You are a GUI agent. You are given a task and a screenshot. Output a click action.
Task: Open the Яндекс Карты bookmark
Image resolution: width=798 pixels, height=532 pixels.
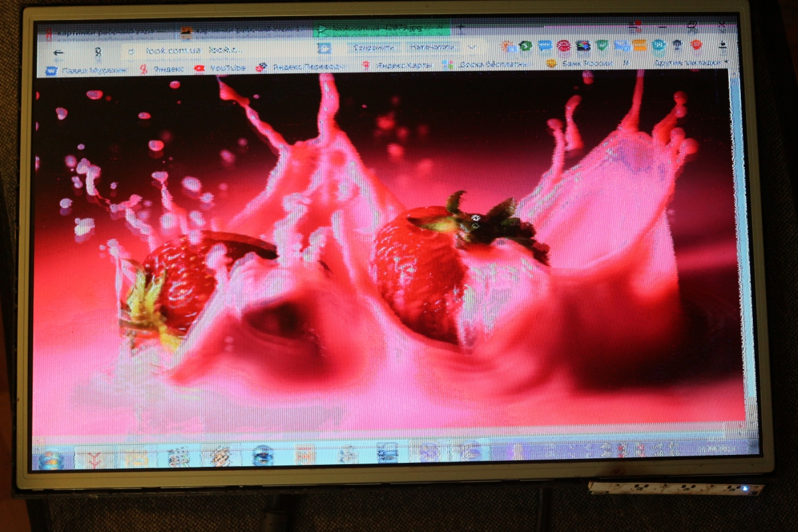(398, 65)
